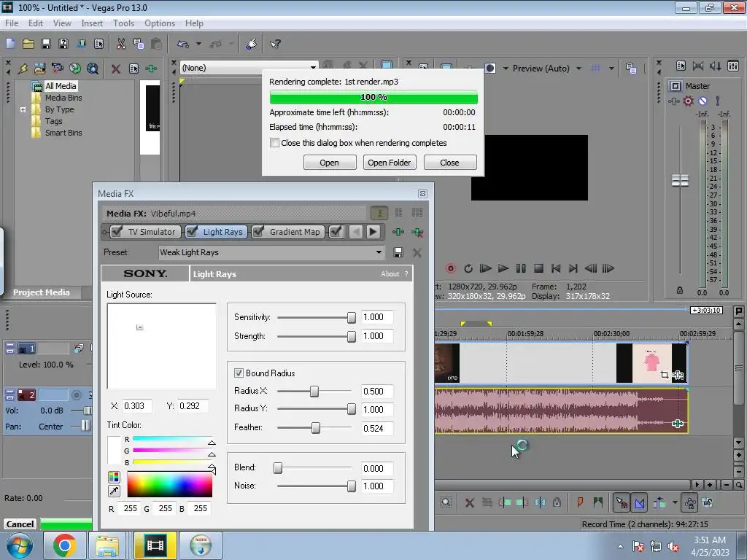Click the Pause button in transport bar
The height and width of the screenshot is (560, 747).
click(x=521, y=268)
